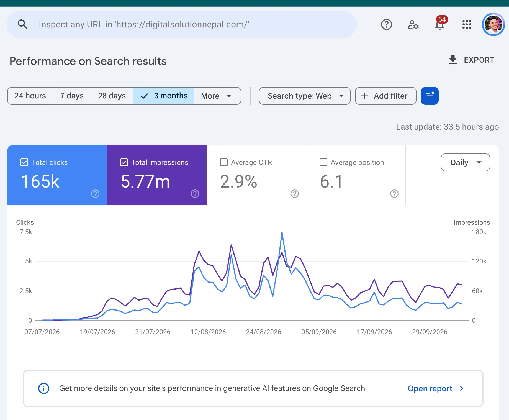Click the 6.1 average position value
The height and width of the screenshot is (420, 509).
tap(331, 181)
